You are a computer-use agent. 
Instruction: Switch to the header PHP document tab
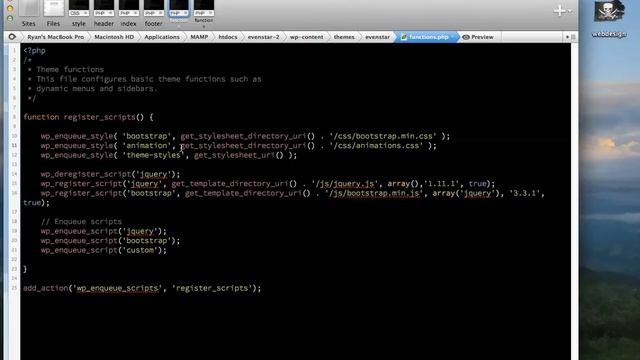click(x=104, y=9)
